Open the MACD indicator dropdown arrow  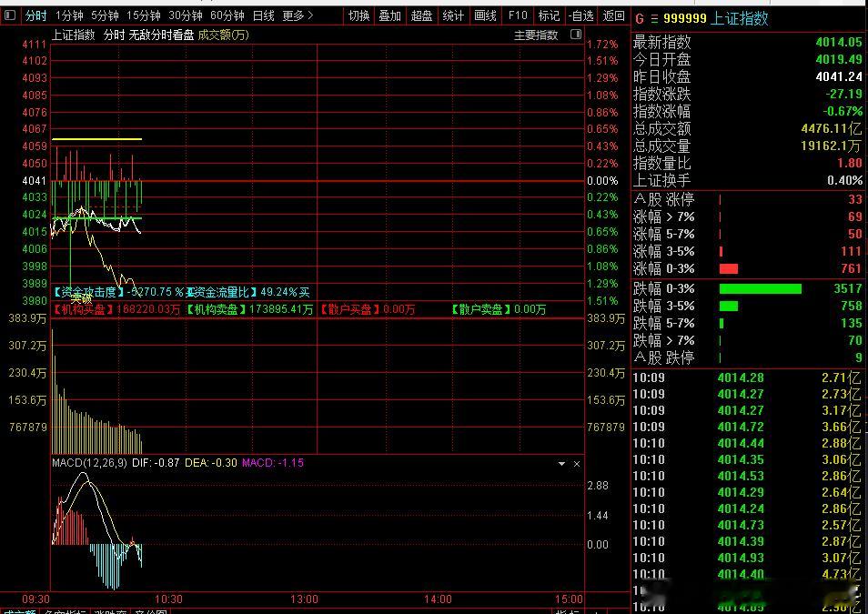pyautogui.click(x=562, y=463)
